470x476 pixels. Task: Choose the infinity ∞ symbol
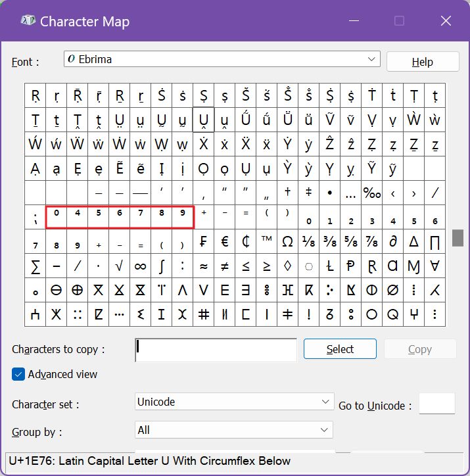click(x=141, y=266)
